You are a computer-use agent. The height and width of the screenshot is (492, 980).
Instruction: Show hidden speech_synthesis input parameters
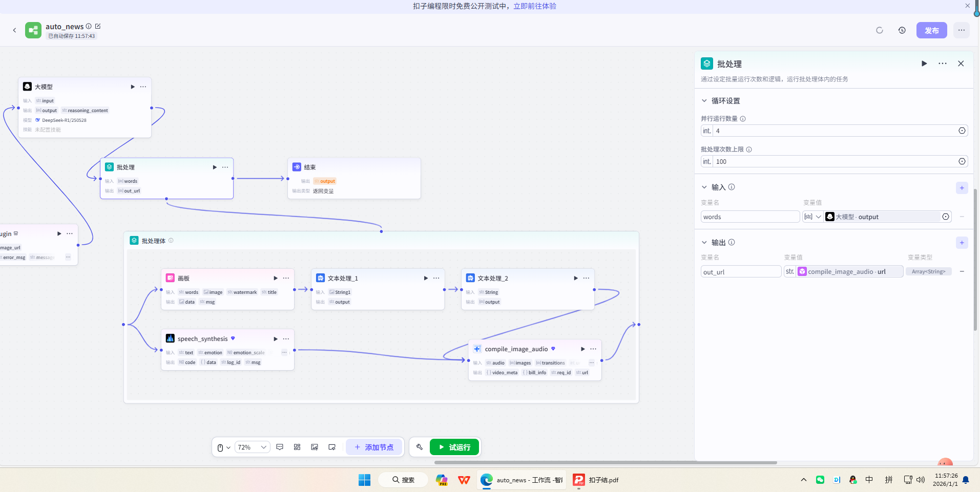[284, 352]
